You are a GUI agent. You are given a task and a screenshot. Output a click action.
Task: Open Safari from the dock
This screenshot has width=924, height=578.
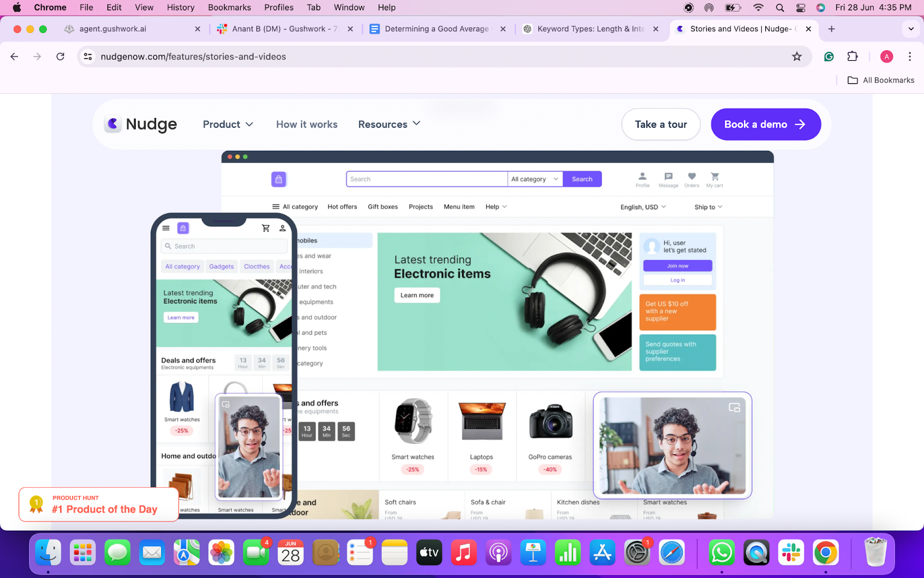click(x=672, y=553)
